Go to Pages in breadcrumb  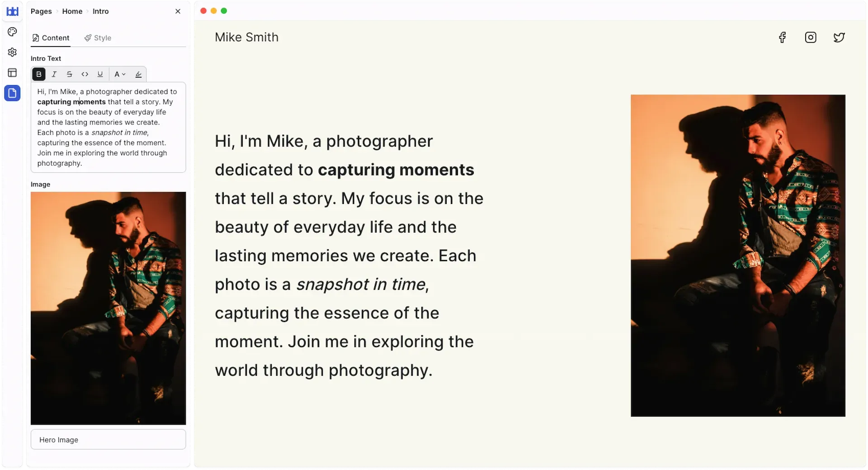pyautogui.click(x=41, y=11)
